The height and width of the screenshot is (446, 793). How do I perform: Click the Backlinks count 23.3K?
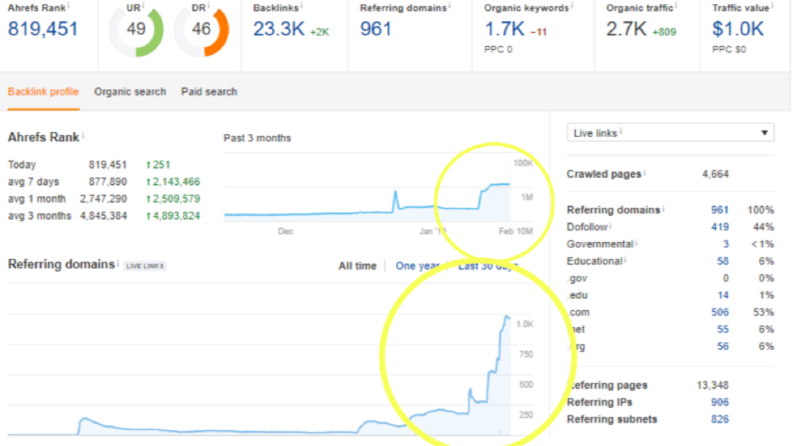pos(279,29)
